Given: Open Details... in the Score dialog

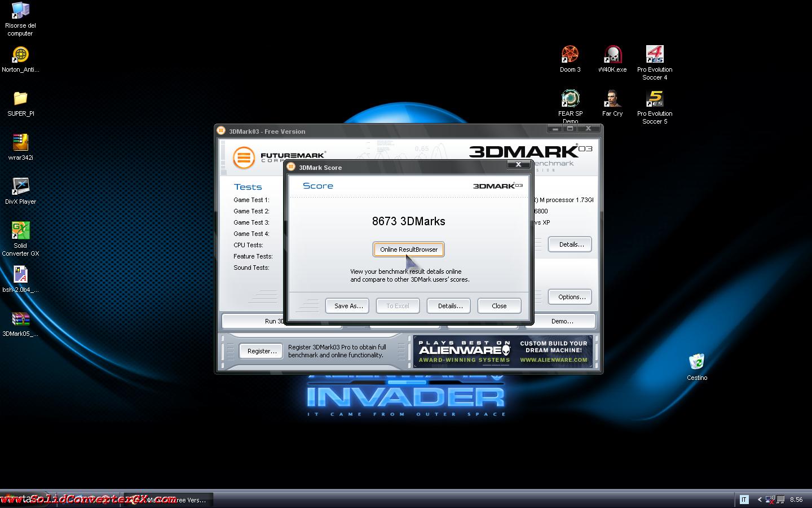Looking at the screenshot, I should [x=449, y=306].
